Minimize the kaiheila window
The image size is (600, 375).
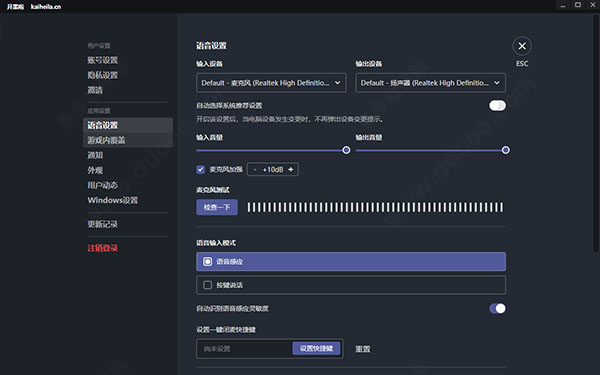click(563, 5)
